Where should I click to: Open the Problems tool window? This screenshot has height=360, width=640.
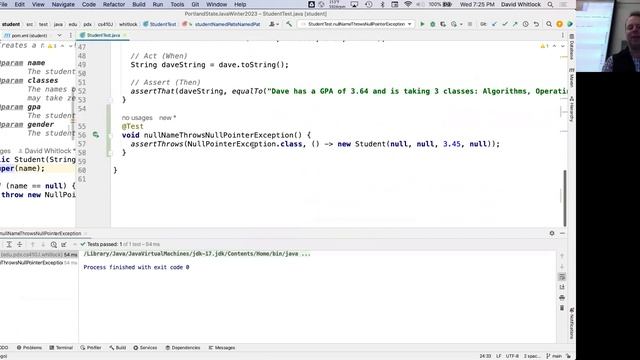[x=29, y=348]
